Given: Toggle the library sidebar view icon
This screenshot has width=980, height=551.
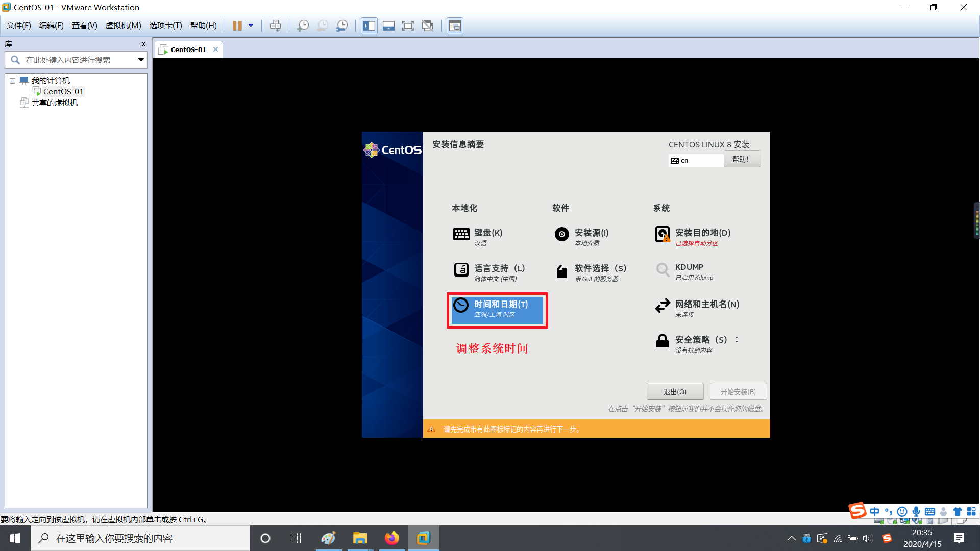Looking at the screenshot, I should [x=369, y=26].
